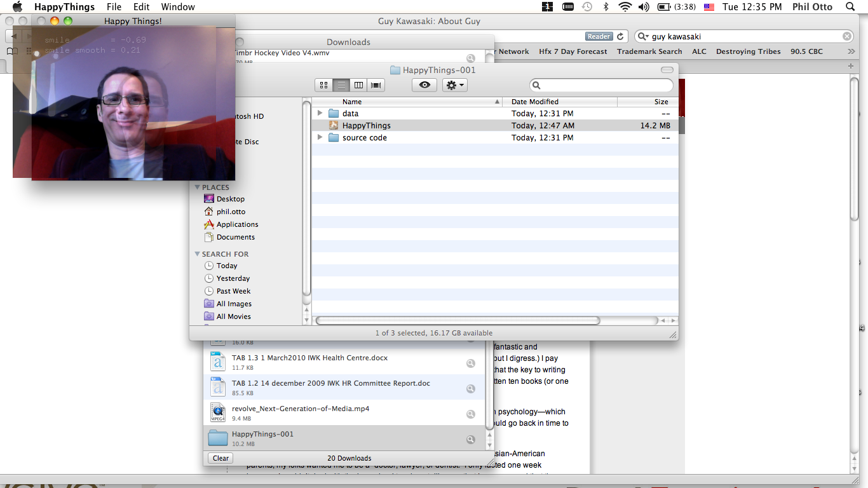Reveal HappyThings-001 download in Finder
The height and width of the screenshot is (488, 868).
point(471,440)
